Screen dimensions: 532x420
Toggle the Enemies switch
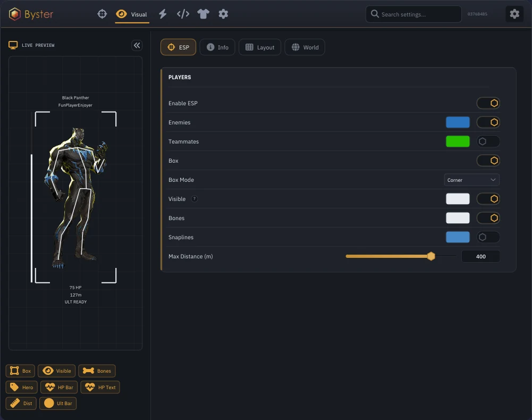tap(488, 122)
